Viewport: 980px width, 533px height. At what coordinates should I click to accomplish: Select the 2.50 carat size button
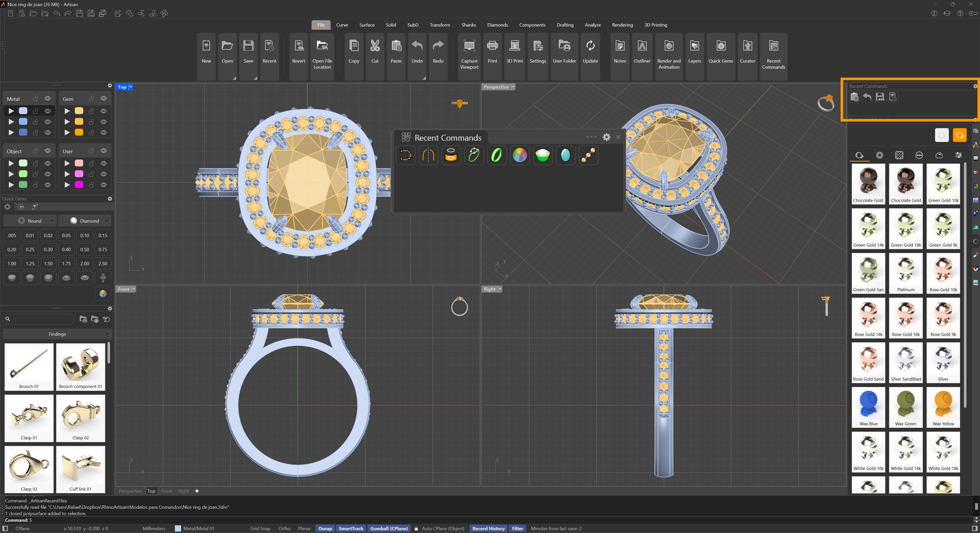103,264
